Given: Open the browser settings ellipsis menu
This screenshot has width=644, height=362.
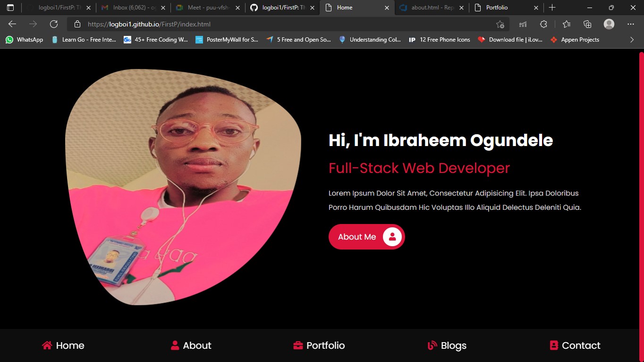Looking at the screenshot, I should [630, 24].
